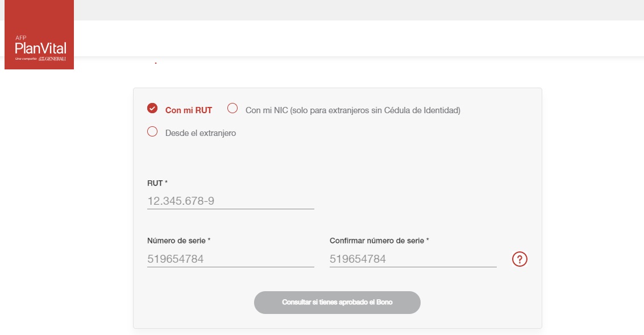
Task: Click the 'Desde el extranjero' label text
Action: (200, 133)
